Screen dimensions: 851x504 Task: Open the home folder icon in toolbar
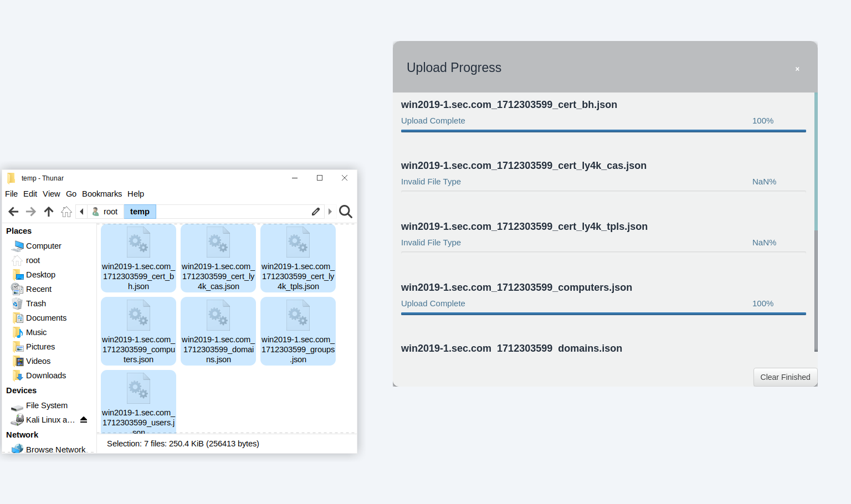[x=66, y=212]
